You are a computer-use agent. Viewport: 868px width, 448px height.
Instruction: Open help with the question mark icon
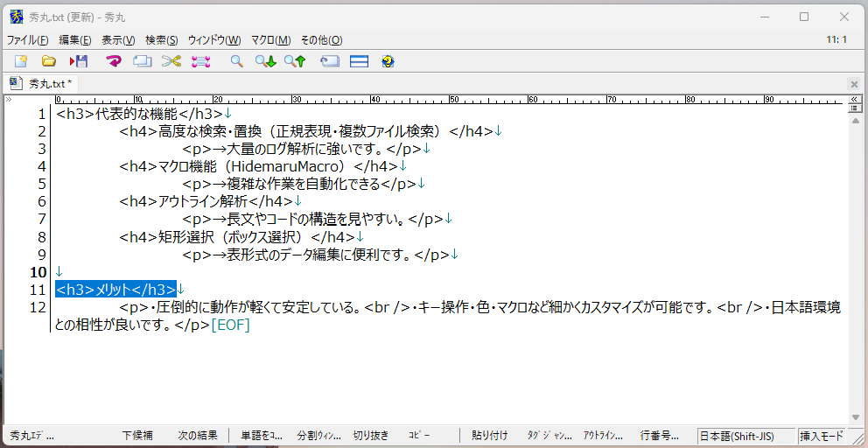388,61
